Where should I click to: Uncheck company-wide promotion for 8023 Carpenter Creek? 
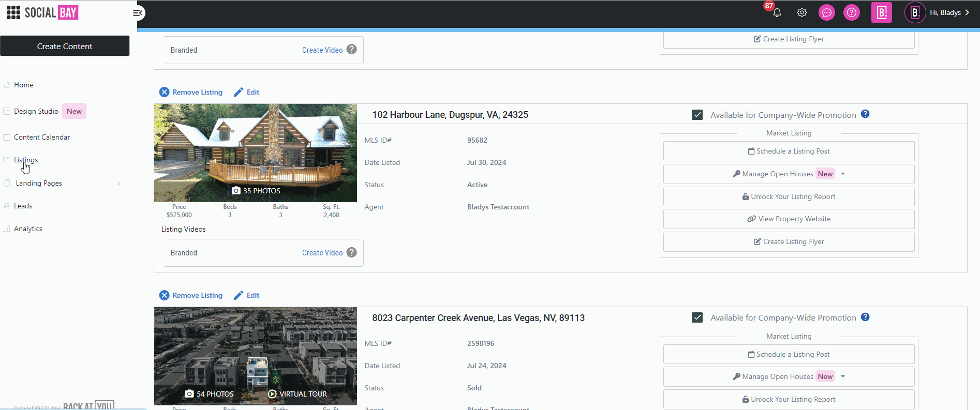click(697, 317)
